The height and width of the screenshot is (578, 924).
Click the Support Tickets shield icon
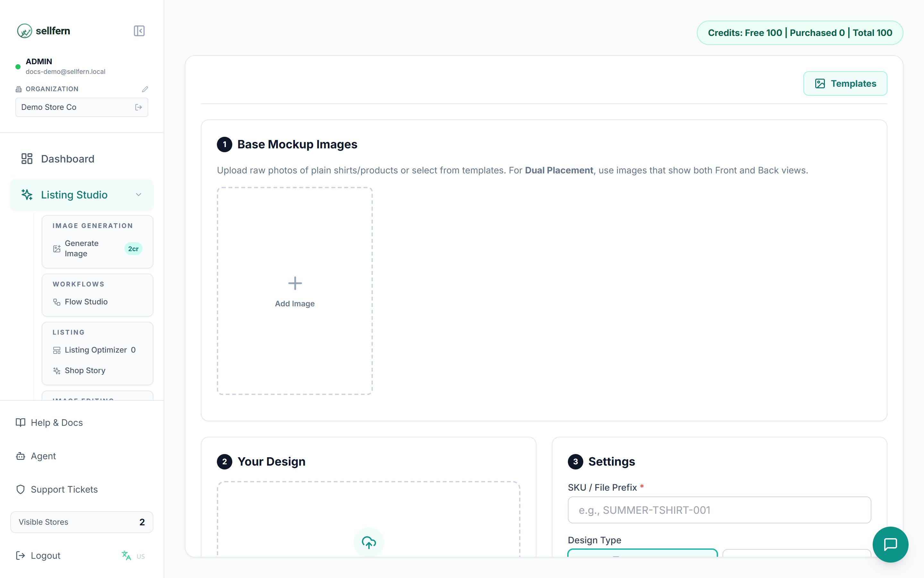coord(21,490)
